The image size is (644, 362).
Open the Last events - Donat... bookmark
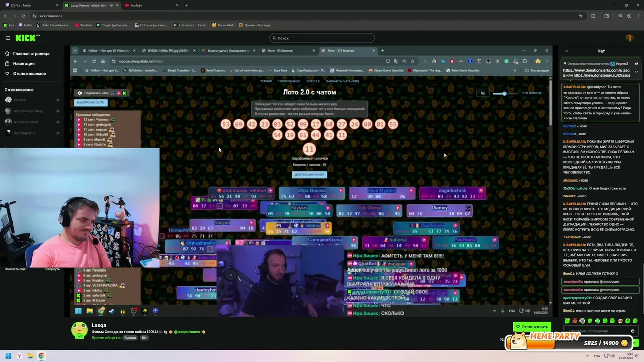point(190,25)
